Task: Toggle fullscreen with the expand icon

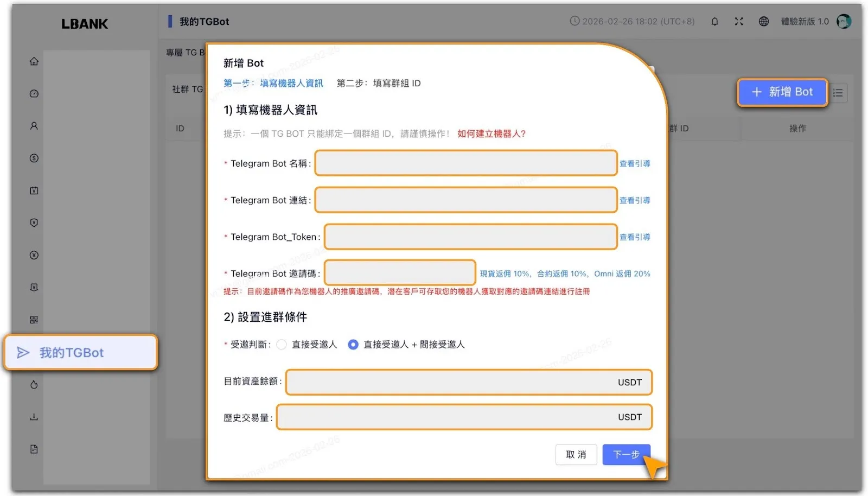Action: [x=739, y=22]
